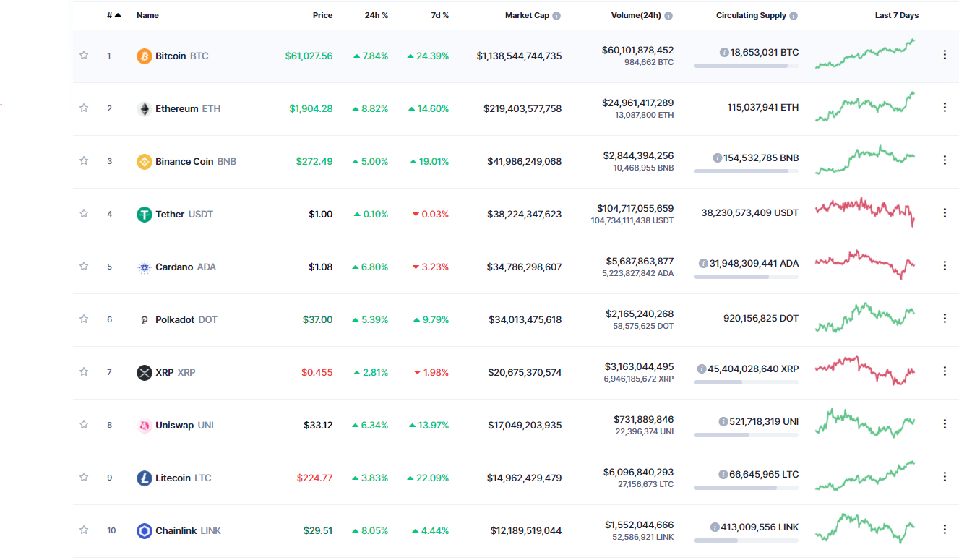Open the Circulating Supply header info icon
This screenshot has height=560, width=959.
coord(794,15)
